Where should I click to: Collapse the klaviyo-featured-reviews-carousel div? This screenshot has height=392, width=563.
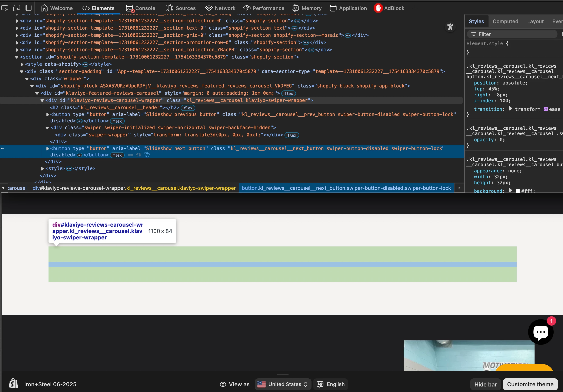tap(37, 93)
